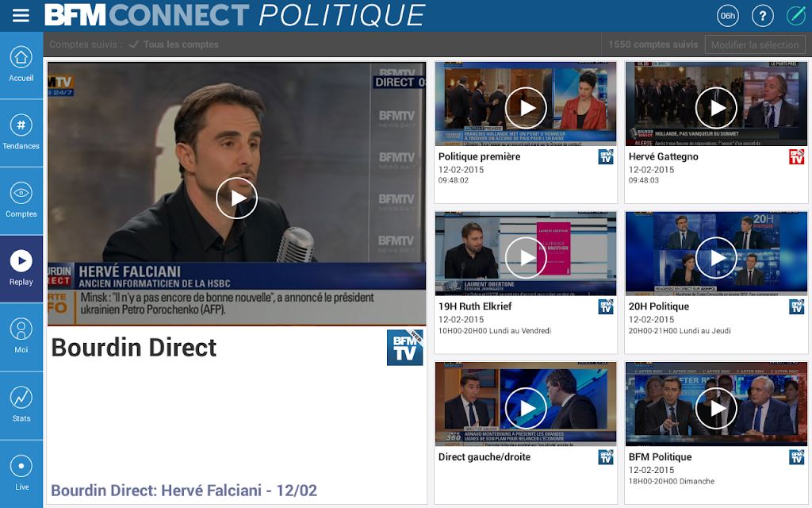Play Politique première video
The width and height of the screenshot is (812, 508).
pos(526,108)
